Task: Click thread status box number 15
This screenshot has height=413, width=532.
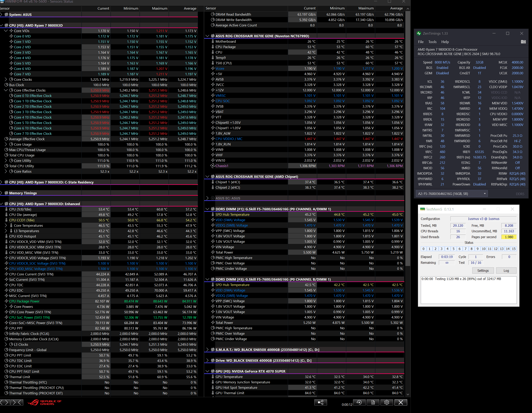Action: coord(514,249)
